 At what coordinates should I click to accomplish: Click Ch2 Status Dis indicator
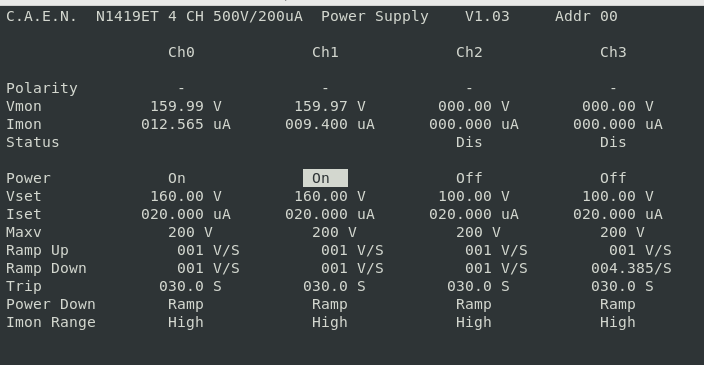tap(469, 142)
